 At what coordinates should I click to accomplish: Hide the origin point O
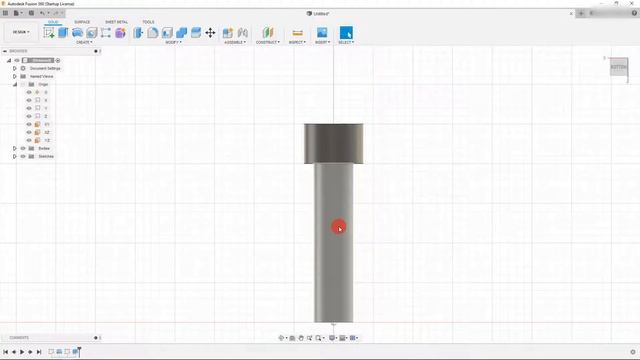[x=29, y=92]
